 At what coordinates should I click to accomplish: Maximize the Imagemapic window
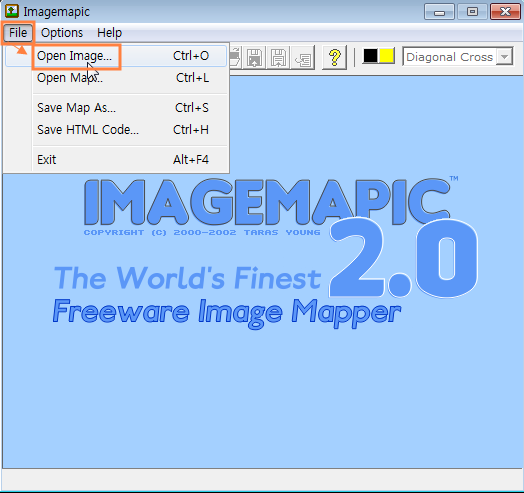(472, 12)
